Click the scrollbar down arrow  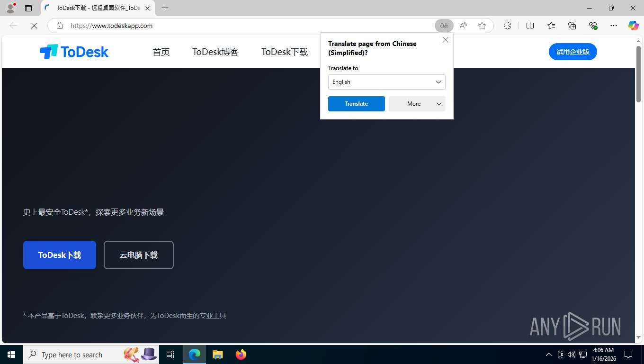[x=638, y=337]
